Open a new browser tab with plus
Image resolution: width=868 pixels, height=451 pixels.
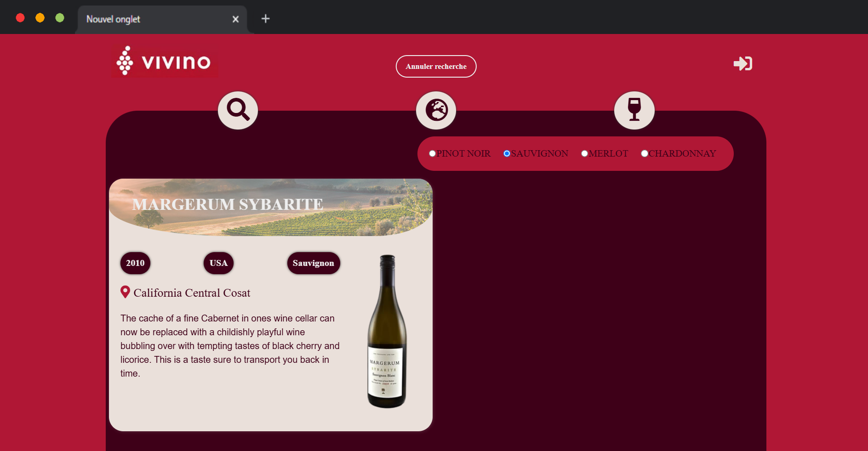pos(265,19)
